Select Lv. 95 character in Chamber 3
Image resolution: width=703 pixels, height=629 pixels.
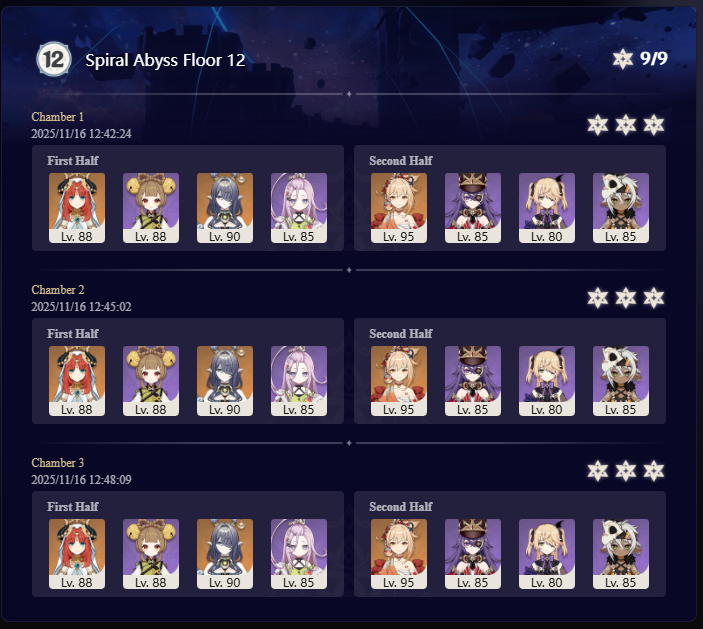(399, 554)
